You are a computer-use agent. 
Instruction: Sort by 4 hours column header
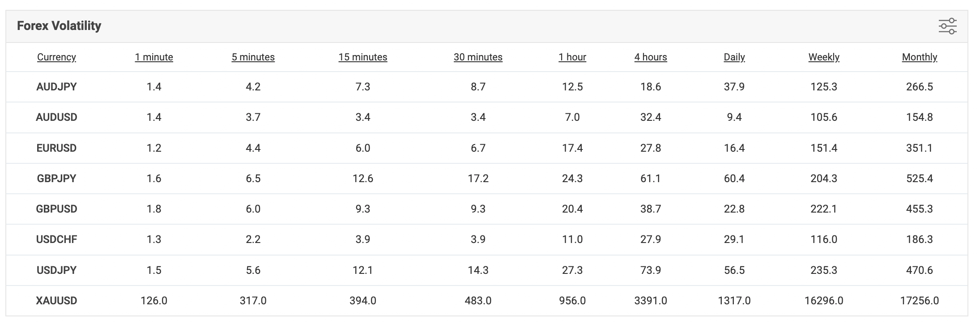coord(650,57)
